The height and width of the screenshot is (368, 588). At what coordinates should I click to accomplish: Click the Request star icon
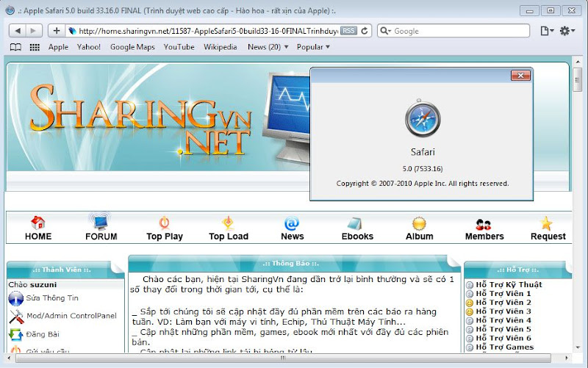click(x=546, y=223)
